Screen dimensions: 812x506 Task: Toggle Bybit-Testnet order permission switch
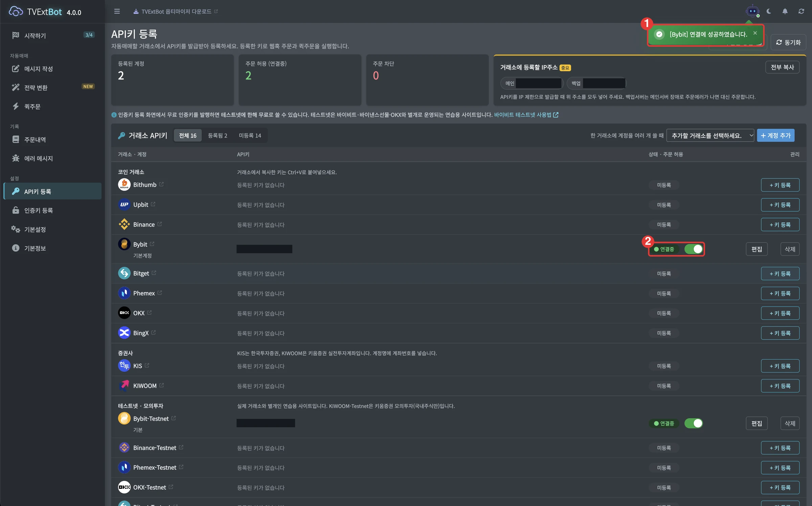[x=694, y=423]
